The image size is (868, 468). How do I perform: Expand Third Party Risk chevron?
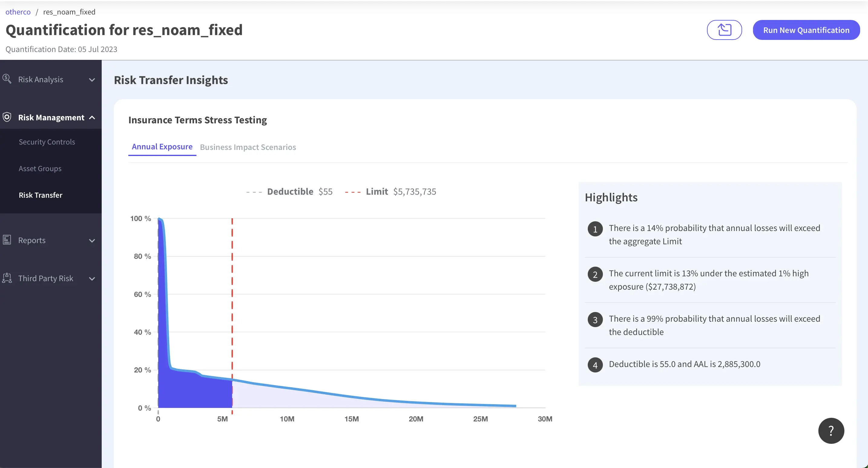(92, 278)
